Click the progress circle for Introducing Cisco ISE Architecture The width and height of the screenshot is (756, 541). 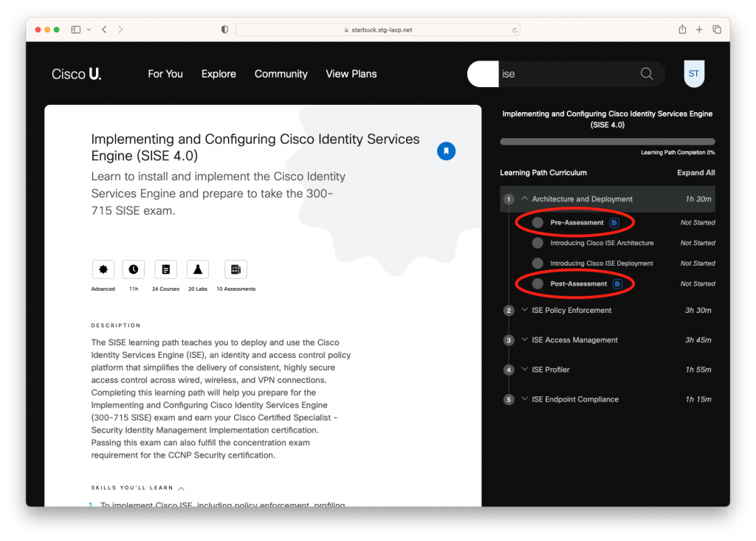(x=537, y=243)
